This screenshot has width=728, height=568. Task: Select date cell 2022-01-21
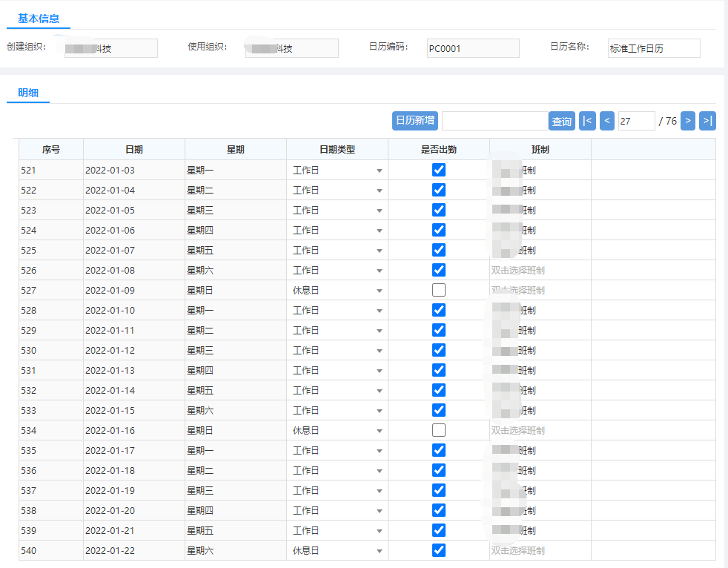(x=134, y=530)
